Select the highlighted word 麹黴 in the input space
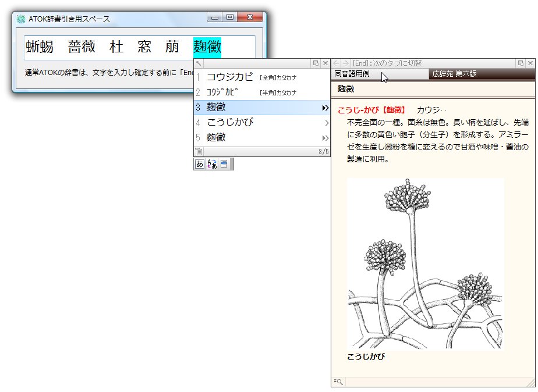 tap(207, 47)
